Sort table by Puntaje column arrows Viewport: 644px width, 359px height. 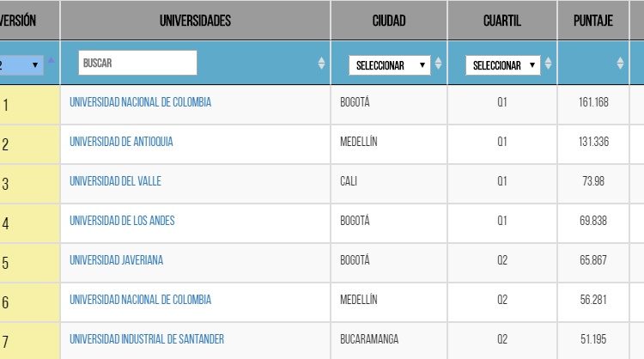[x=620, y=64]
